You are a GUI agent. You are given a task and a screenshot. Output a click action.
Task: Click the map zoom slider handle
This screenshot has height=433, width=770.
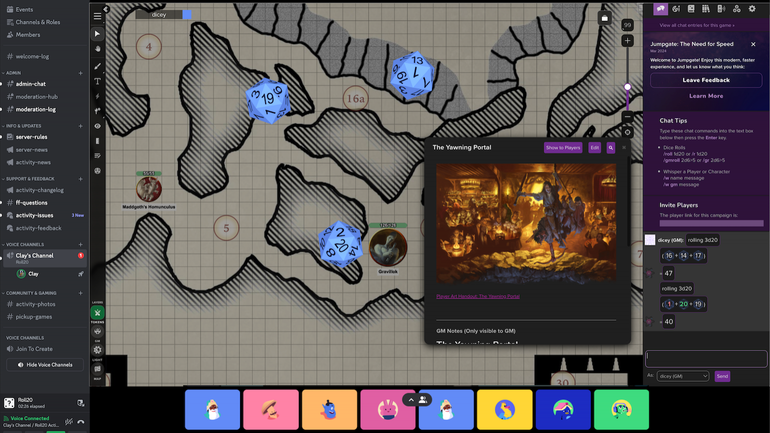coord(627,87)
